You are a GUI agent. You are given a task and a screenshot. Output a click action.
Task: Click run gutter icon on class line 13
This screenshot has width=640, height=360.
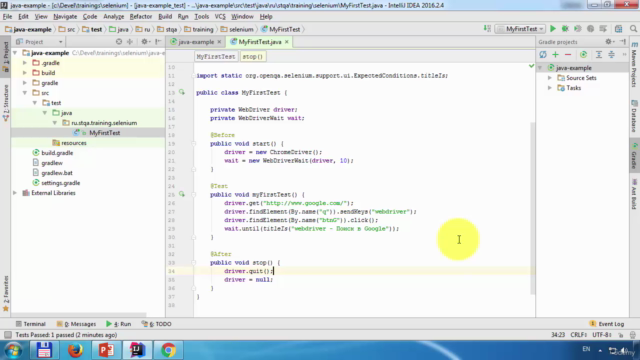tap(182, 92)
